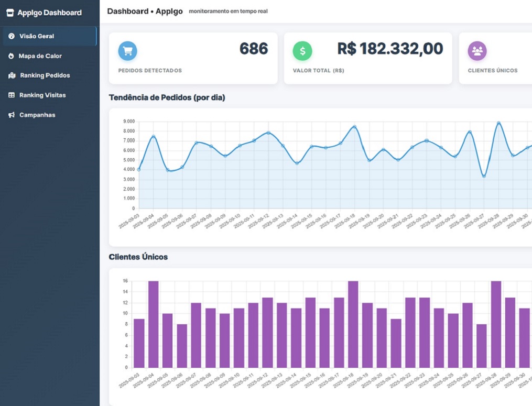Click the blue shopping cart icon
Viewport: 532px width, 406px height.
[x=128, y=51]
